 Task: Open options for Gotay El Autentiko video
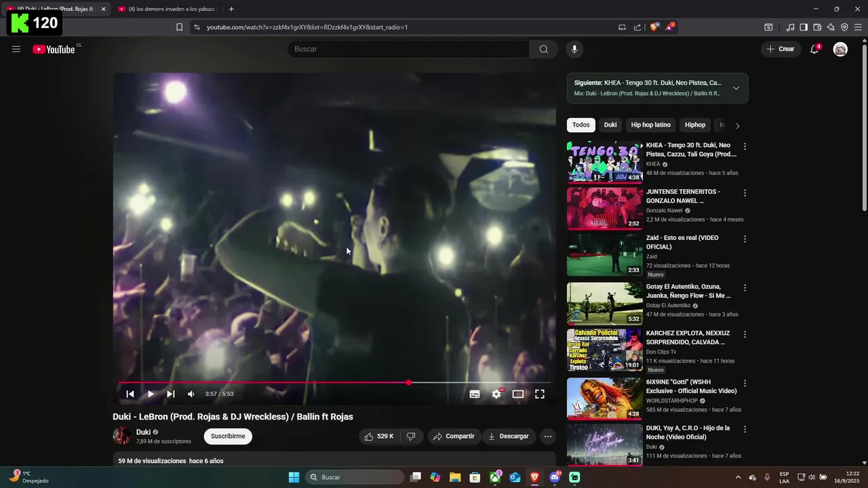[745, 288]
